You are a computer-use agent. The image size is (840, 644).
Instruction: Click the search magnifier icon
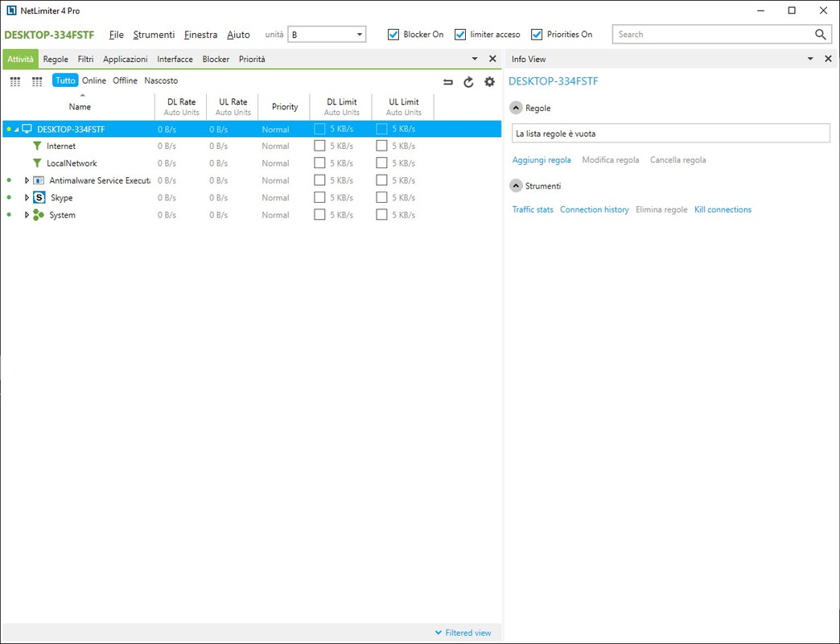820,35
